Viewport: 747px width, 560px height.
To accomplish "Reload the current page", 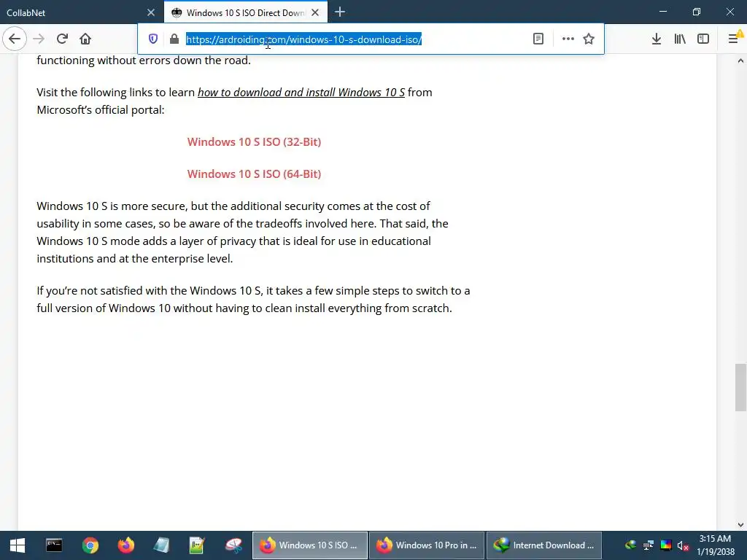I will 62,39.
